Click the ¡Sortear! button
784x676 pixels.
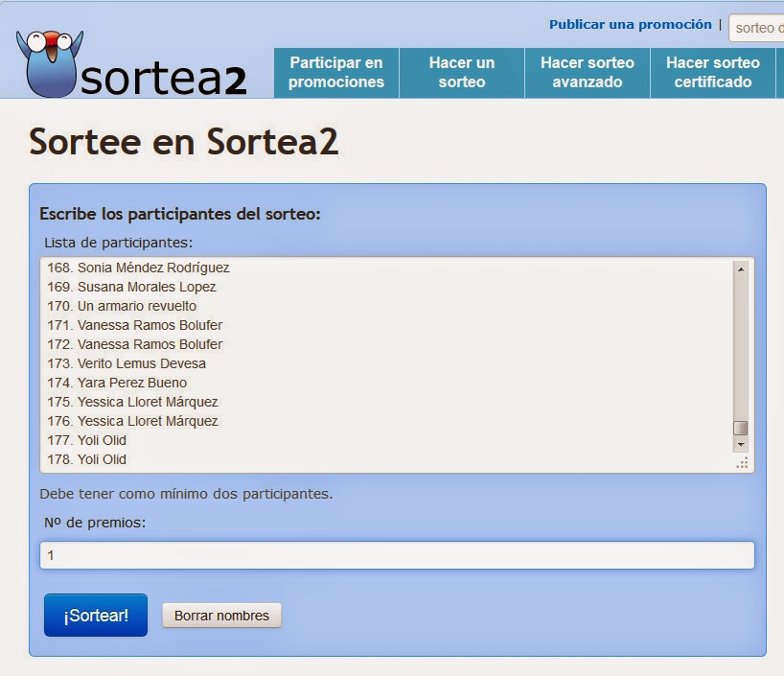click(96, 615)
